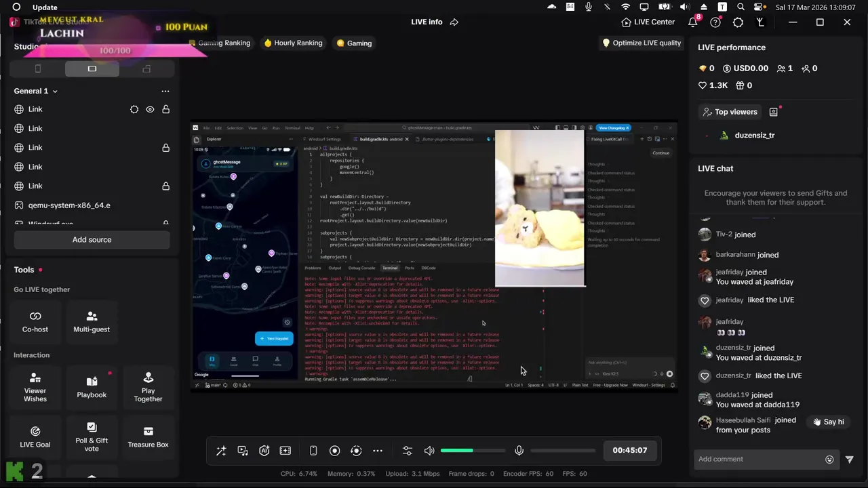Open the notifications bell icon
Screen dimensions: 868x488
click(692, 22)
